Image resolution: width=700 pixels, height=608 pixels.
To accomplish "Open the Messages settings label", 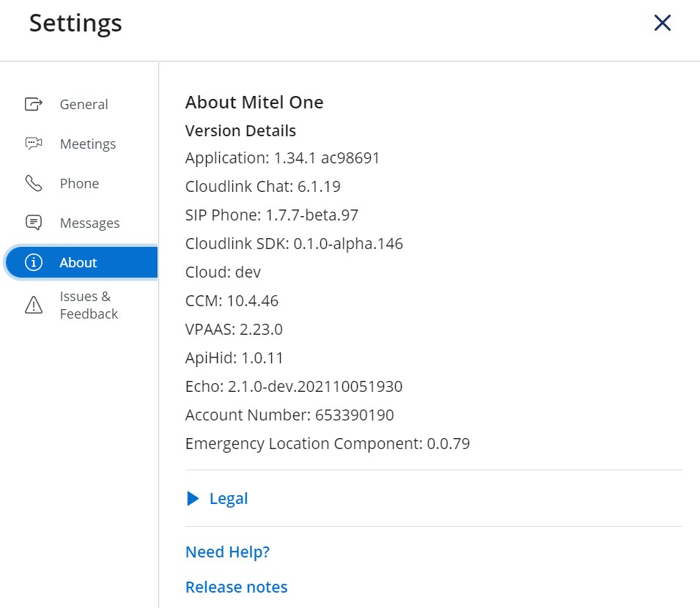I will click(89, 223).
